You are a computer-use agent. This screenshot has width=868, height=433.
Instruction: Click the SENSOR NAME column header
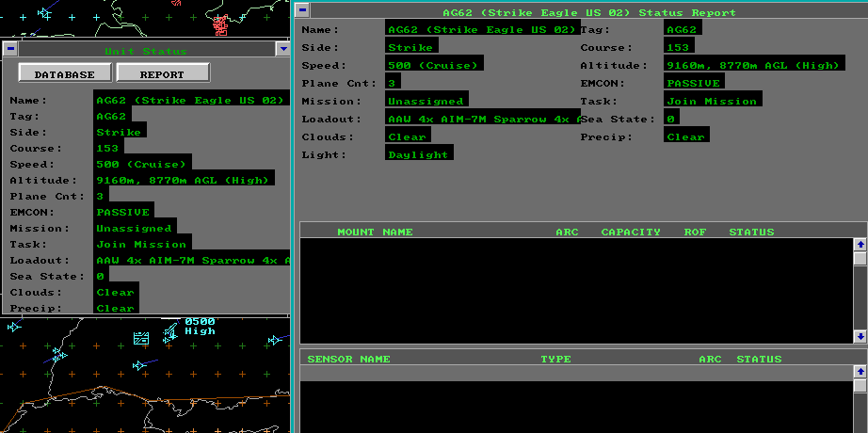[348, 359]
